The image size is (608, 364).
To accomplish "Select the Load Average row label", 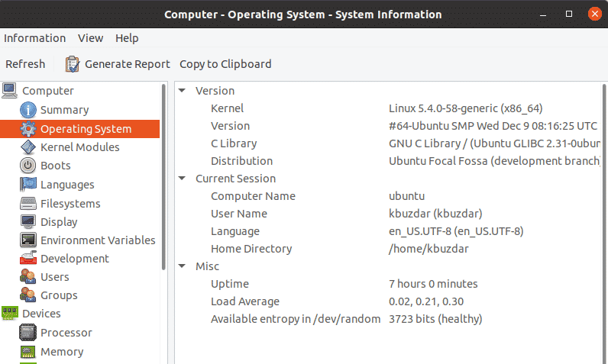I will point(245,301).
